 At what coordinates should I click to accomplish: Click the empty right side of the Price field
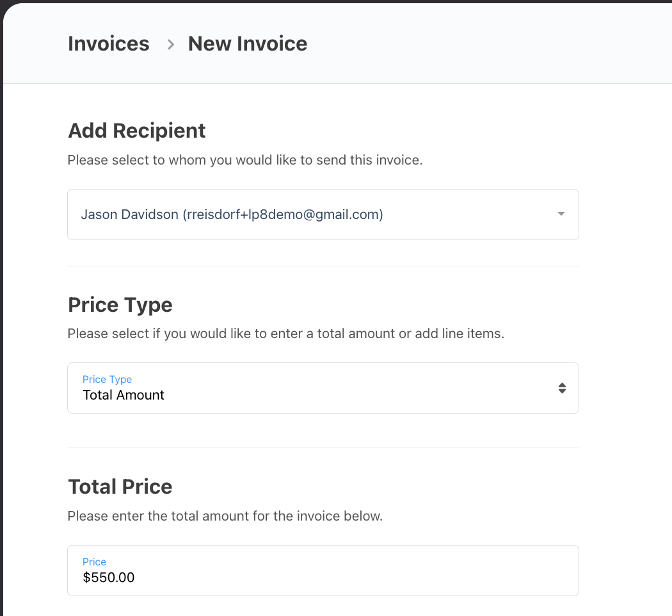tap(448, 571)
